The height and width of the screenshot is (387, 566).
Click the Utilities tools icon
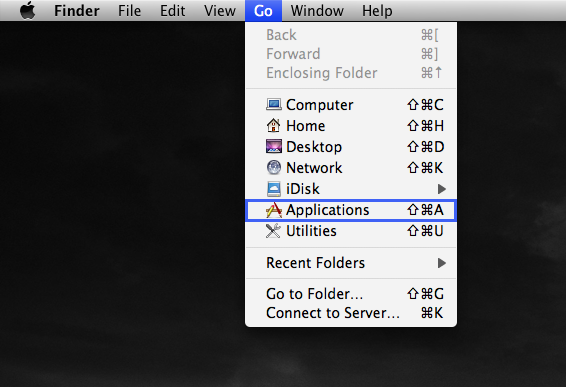(273, 231)
